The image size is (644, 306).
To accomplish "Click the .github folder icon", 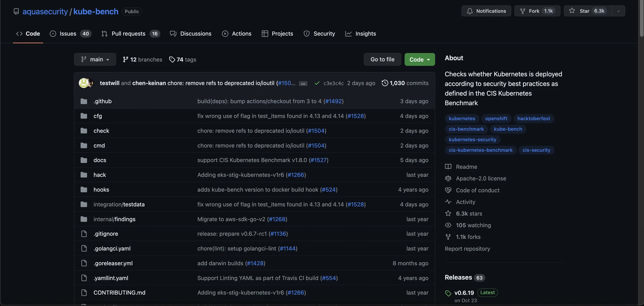I will pyautogui.click(x=84, y=101).
